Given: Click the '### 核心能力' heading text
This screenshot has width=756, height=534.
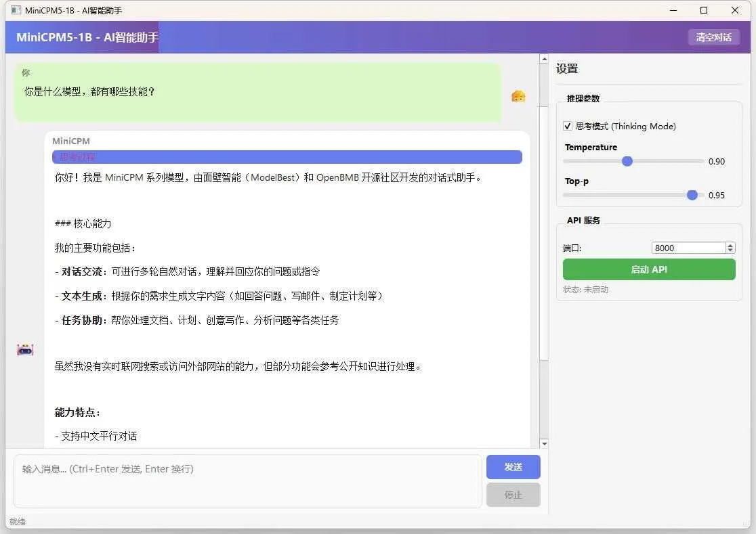Looking at the screenshot, I should tap(83, 223).
